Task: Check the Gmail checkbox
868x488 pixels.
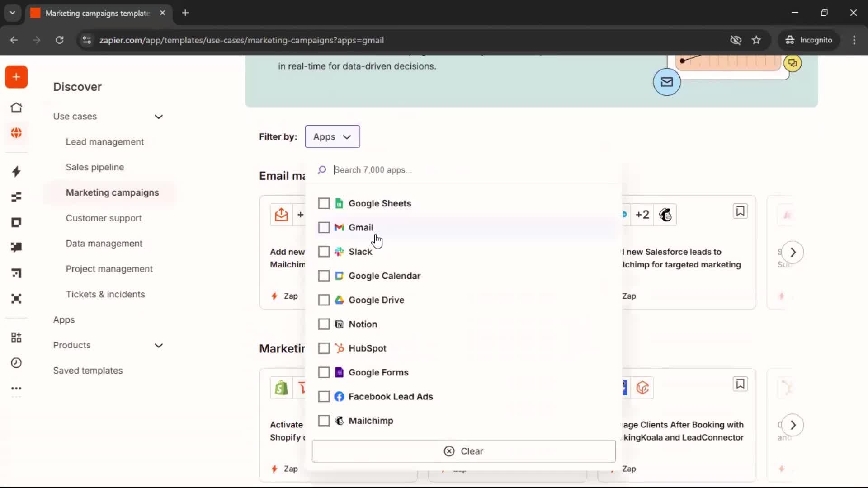Action: tap(324, 227)
